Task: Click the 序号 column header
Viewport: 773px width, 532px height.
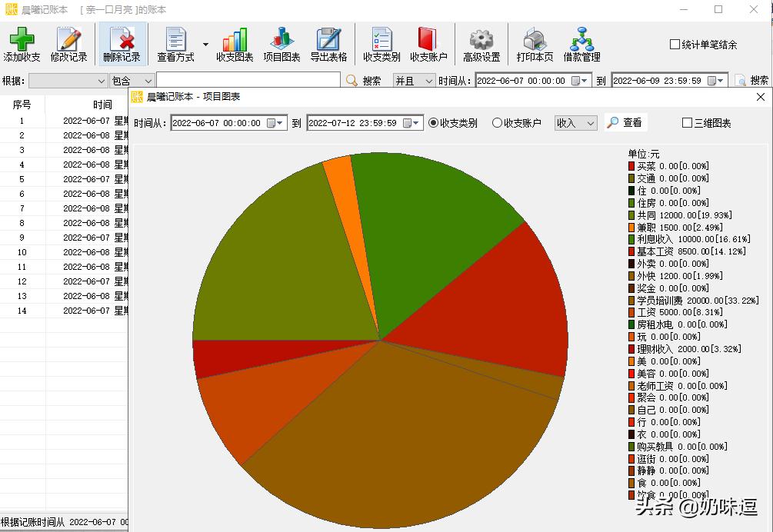Action: (22, 105)
